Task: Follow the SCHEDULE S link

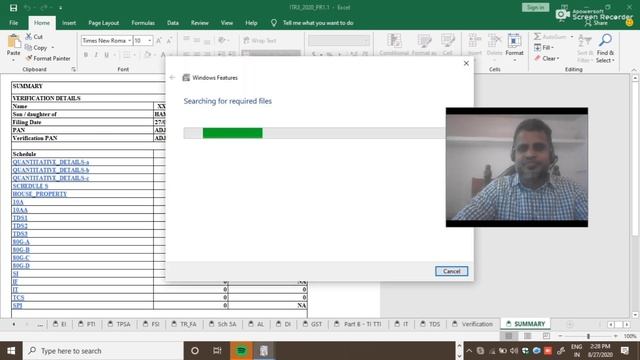Action: (x=30, y=186)
